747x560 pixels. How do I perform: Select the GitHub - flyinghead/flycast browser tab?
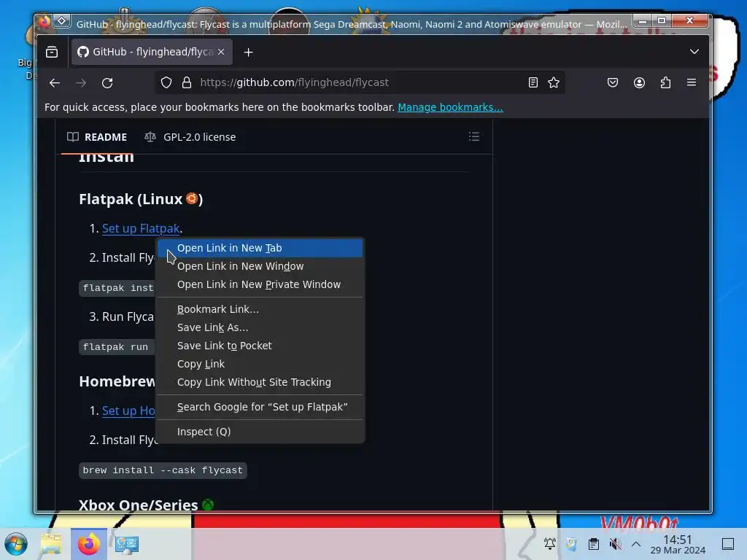(152, 52)
